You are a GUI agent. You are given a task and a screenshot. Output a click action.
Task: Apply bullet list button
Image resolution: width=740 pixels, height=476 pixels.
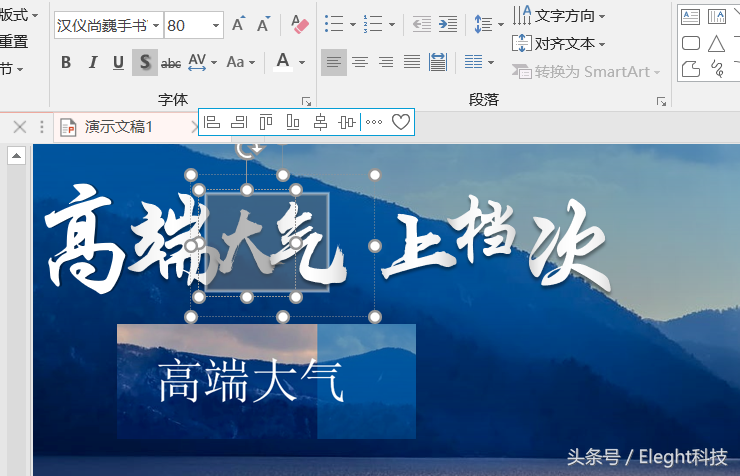334,24
